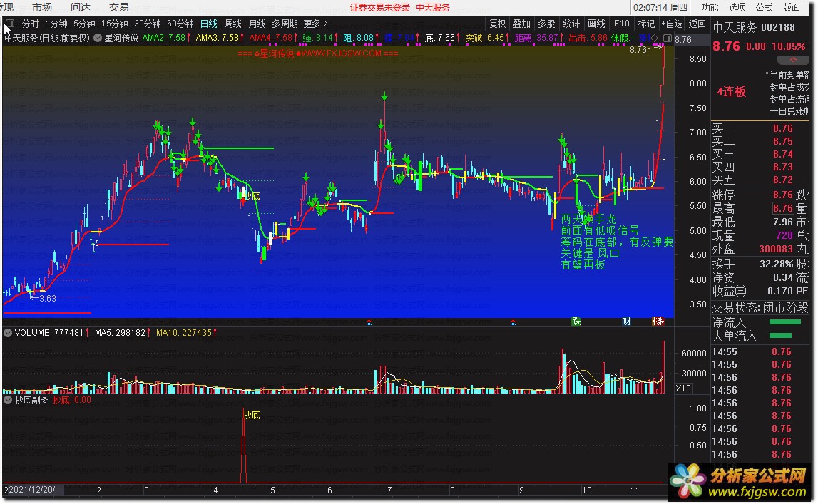
Task: Click the AMA2: 7.58 indicator value
Action: click(166, 38)
